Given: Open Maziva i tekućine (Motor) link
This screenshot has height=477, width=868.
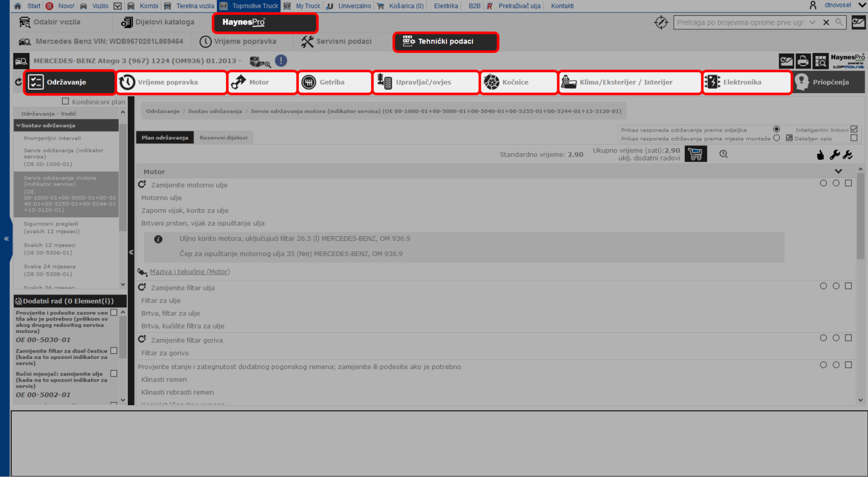Looking at the screenshot, I should pyautogui.click(x=190, y=272).
